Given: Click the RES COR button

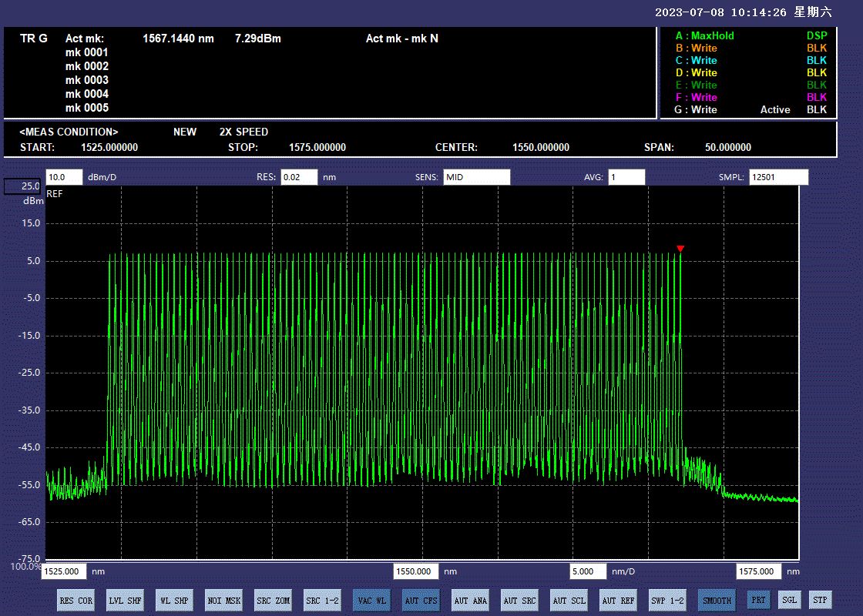Looking at the screenshot, I should pyautogui.click(x=76, y=601).
